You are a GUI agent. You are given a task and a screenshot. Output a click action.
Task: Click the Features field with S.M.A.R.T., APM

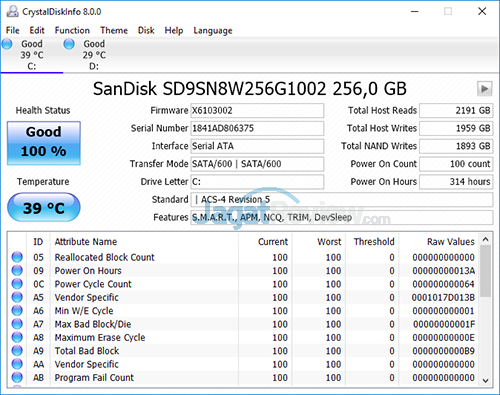click(x=342, y=217)
